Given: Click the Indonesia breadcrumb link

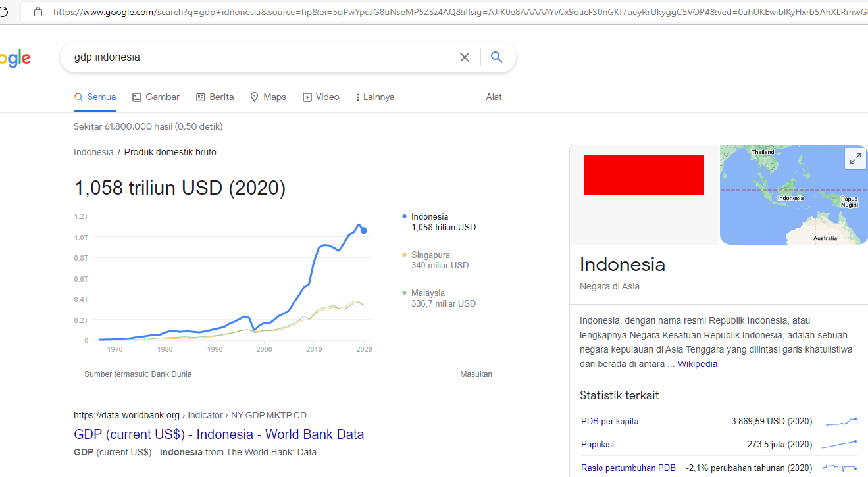Looking at the screenshot, I should coord(93,152).
